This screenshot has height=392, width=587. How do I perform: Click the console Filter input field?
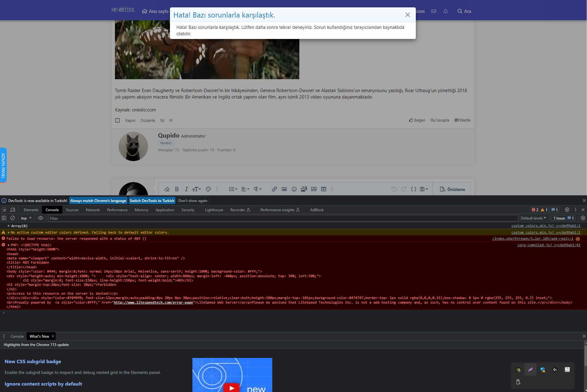click(283, 218)
